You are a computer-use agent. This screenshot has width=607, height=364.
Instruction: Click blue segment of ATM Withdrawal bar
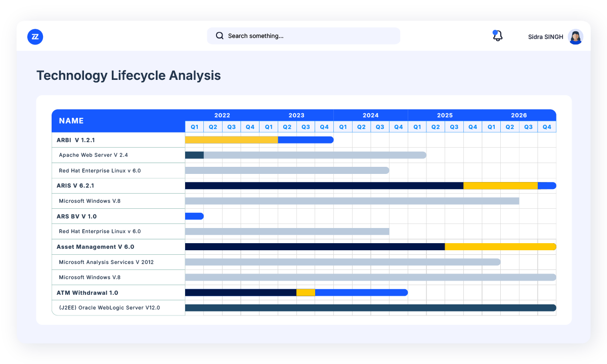click(x=361, y=292)
